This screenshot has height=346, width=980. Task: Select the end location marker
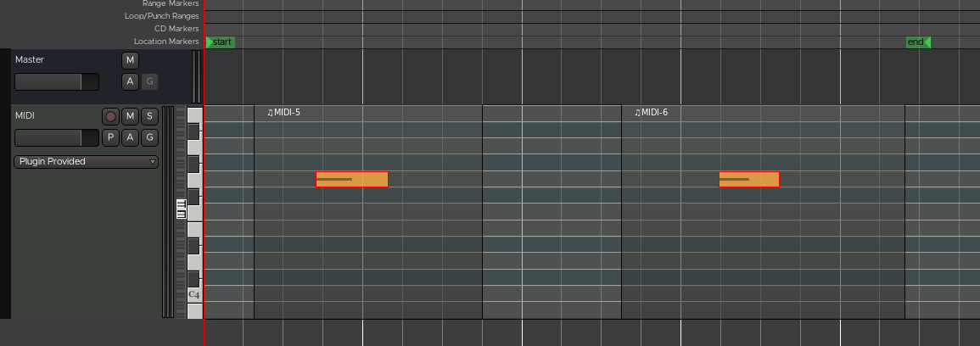917,42
